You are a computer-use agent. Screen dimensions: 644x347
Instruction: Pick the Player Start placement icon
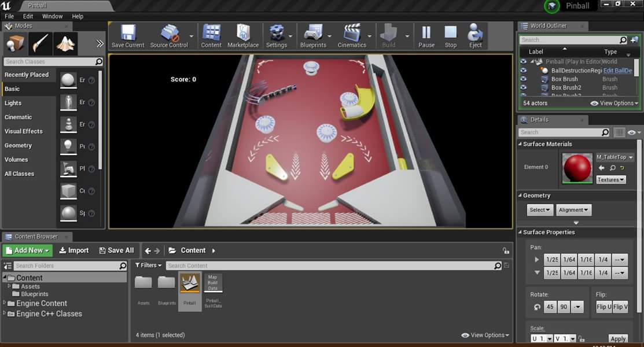68,168
